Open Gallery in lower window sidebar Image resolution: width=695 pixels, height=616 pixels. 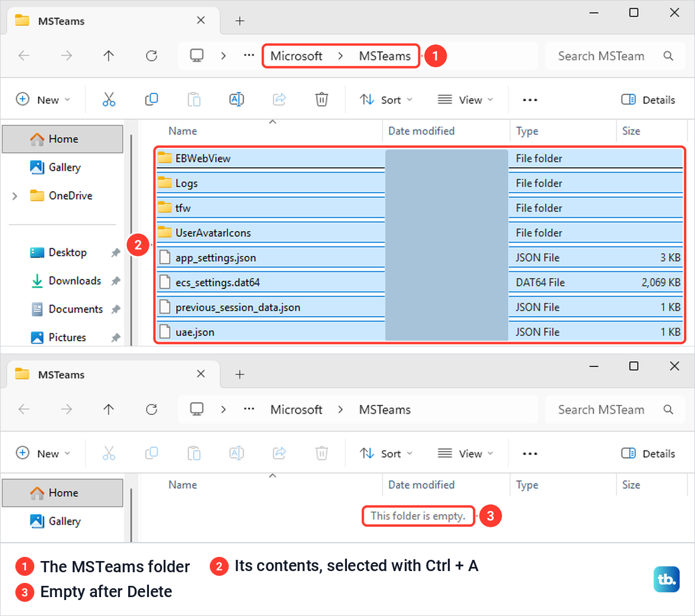coord(63,521)
